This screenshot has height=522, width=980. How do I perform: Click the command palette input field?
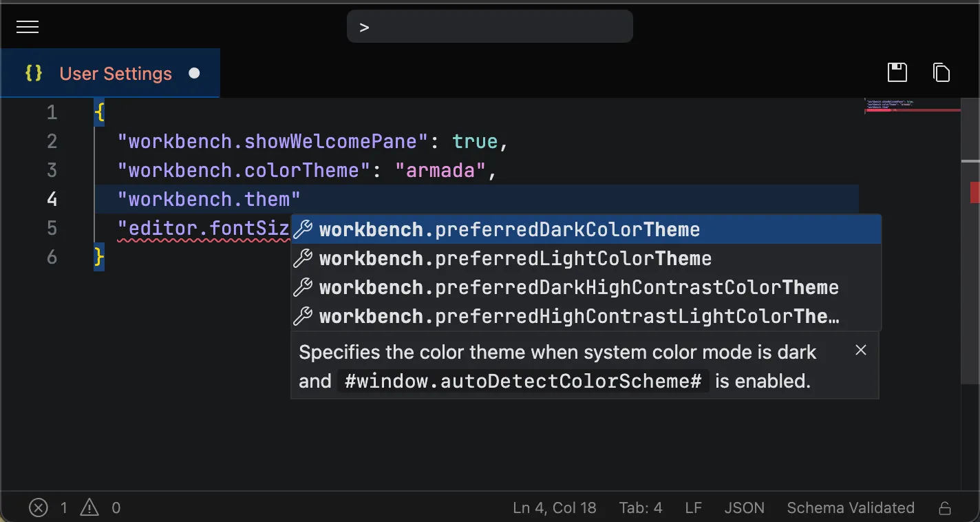coord(490,27)
